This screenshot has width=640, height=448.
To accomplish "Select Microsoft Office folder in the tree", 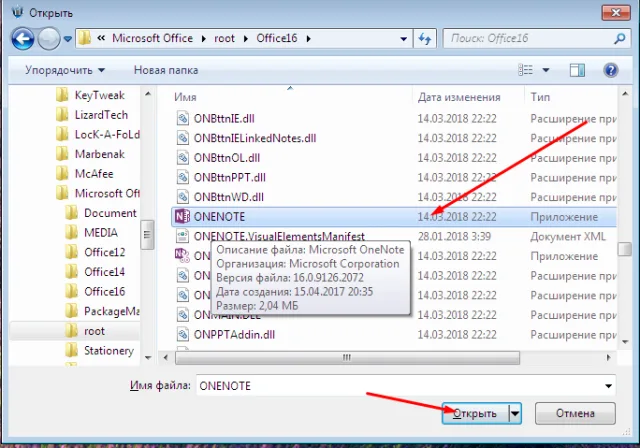I will click(98, 193).
